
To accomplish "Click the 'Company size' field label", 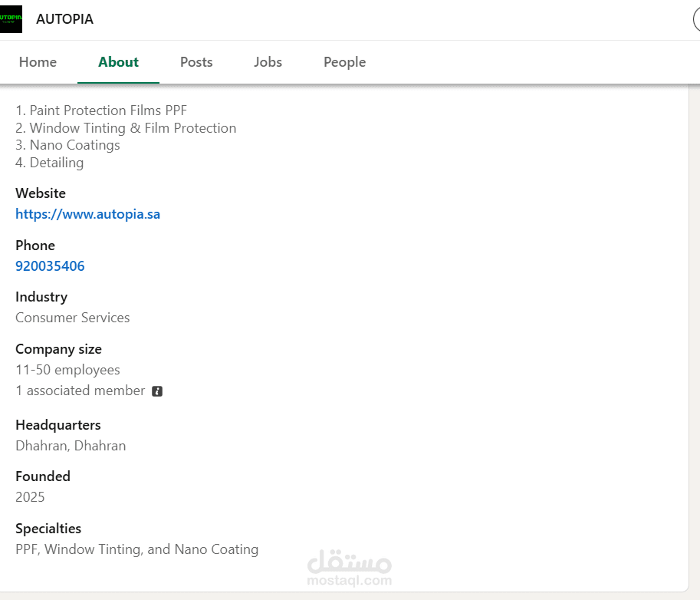I will tap(58, 349).
